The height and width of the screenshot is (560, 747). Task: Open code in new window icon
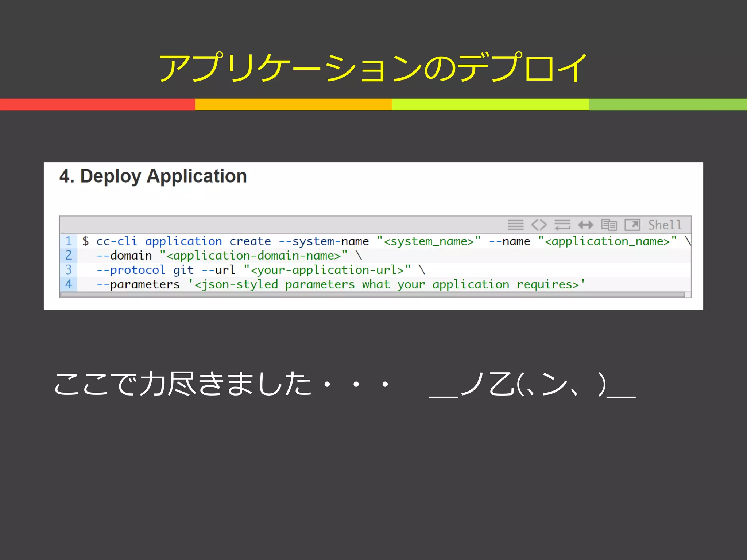(x=632, y=225)
